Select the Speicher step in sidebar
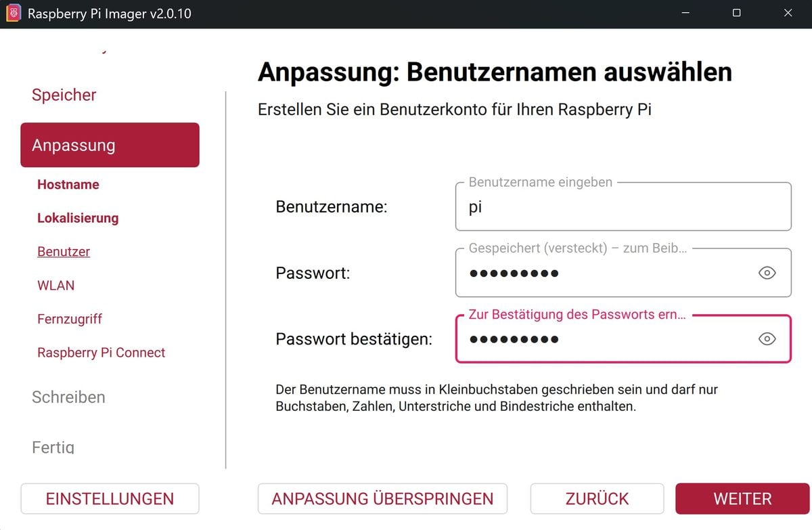The image size is (812, 530). [64, 95]
